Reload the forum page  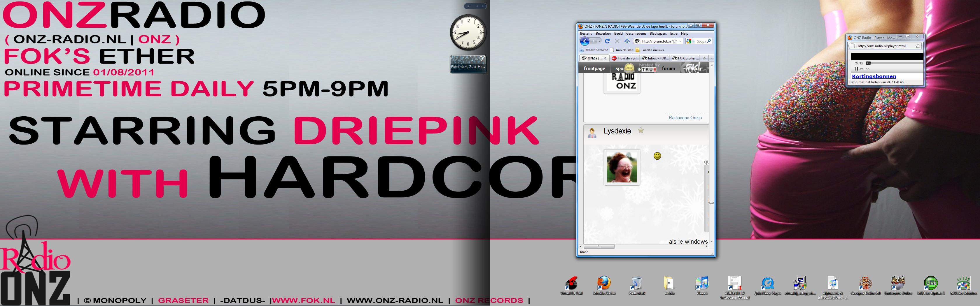(607, 41)
